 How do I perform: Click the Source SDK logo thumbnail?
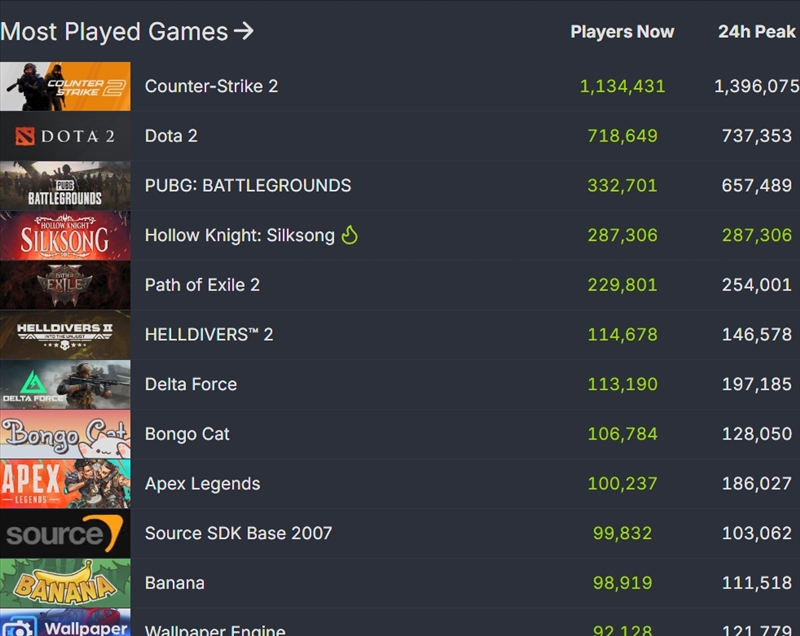point(65,533)
